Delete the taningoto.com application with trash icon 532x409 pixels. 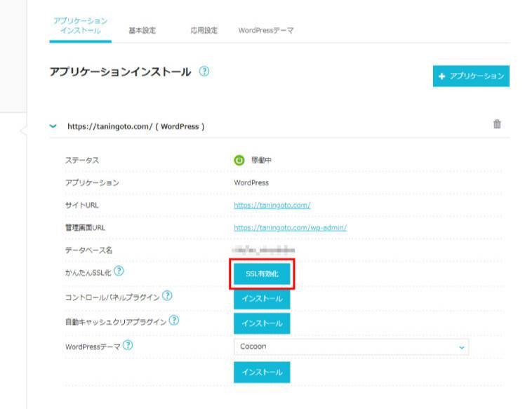497,124
